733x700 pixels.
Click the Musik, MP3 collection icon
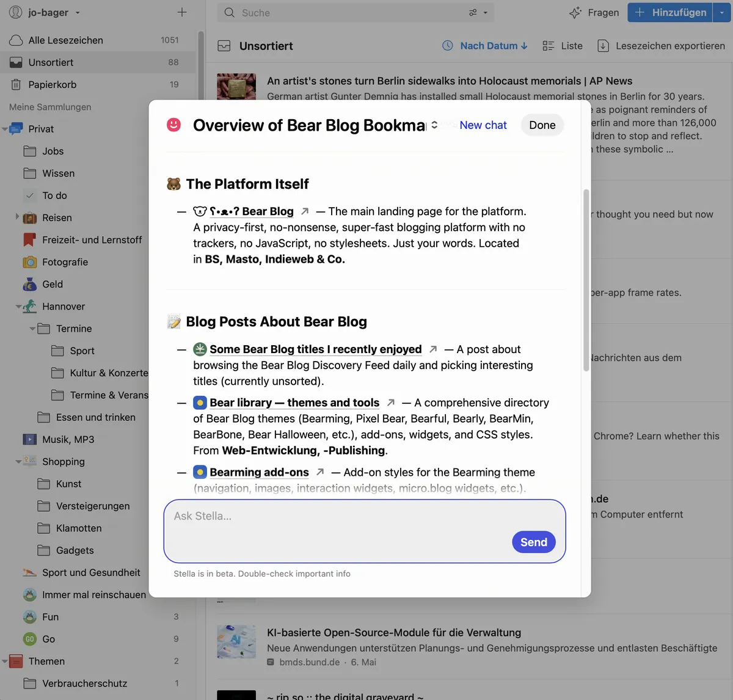(x=29, y=440)
